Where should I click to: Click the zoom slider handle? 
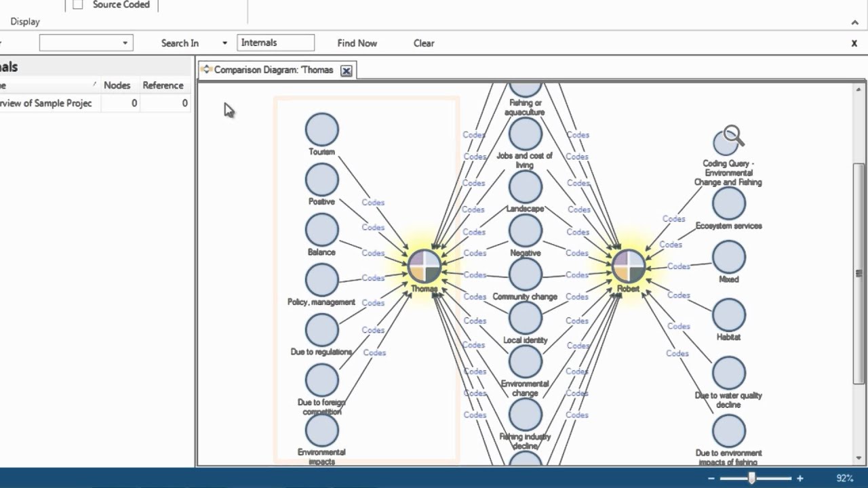click(x=751, y=478)
